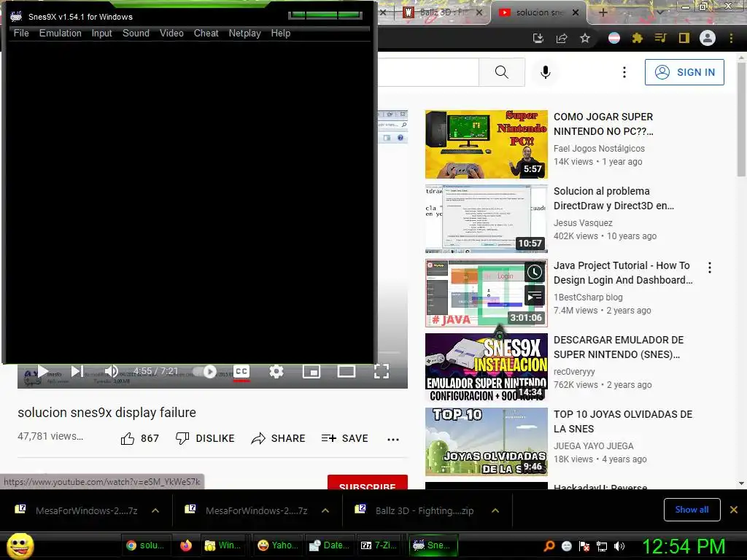Click the SAVE button under video

[x=344, y=438]
